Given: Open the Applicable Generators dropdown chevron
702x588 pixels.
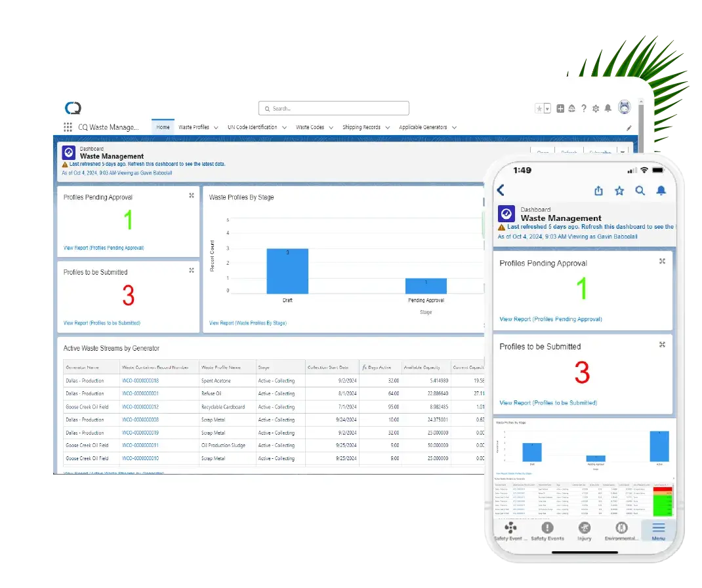Looking at the screenshot, I should (x=454, y=128).
